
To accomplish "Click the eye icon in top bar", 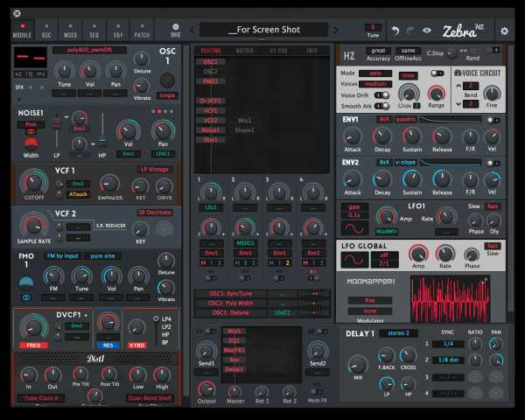I will [427, 31].
